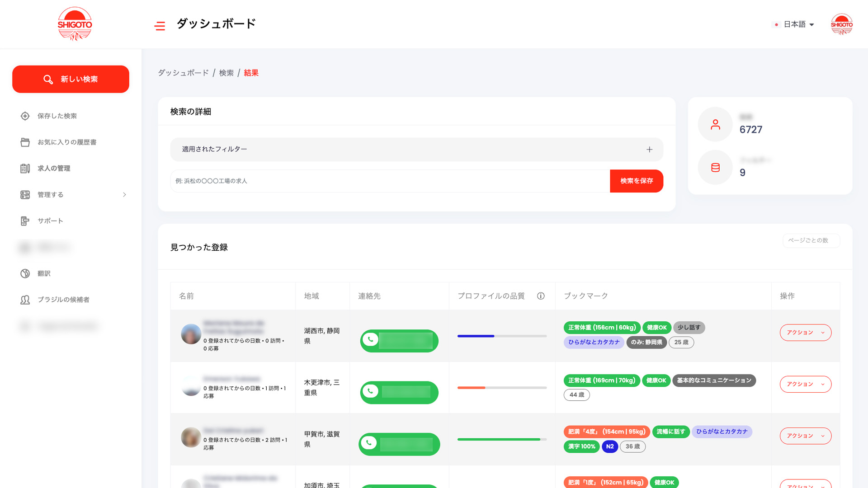Click the サポート sidebar icon
The image size is (868, 488).
(x=50, y=221)
